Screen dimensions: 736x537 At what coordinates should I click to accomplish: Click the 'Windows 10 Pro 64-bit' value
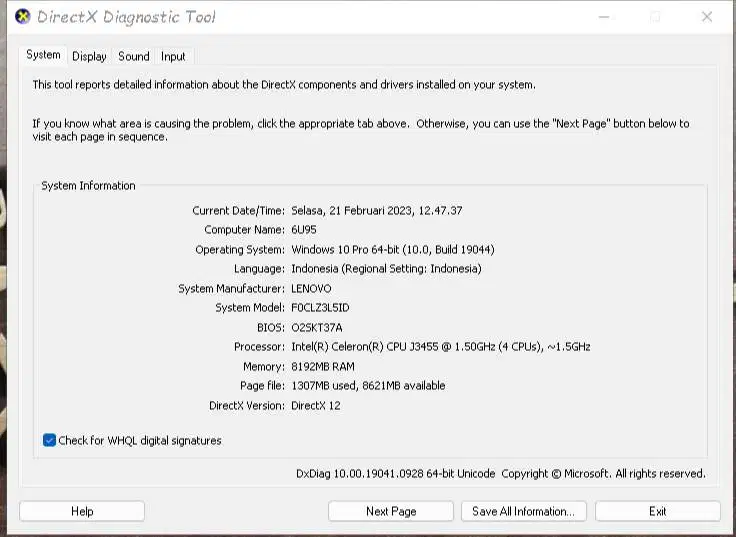point(346,250)
